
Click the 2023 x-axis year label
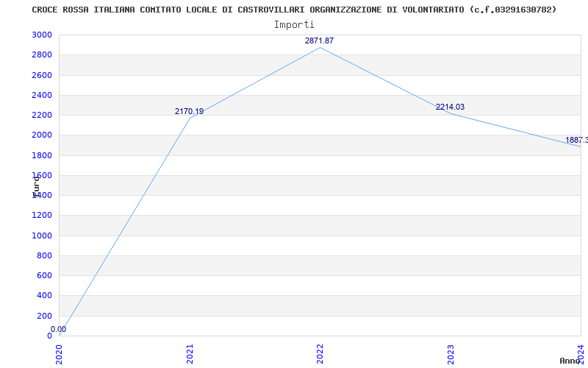click(x=451, y=354)
